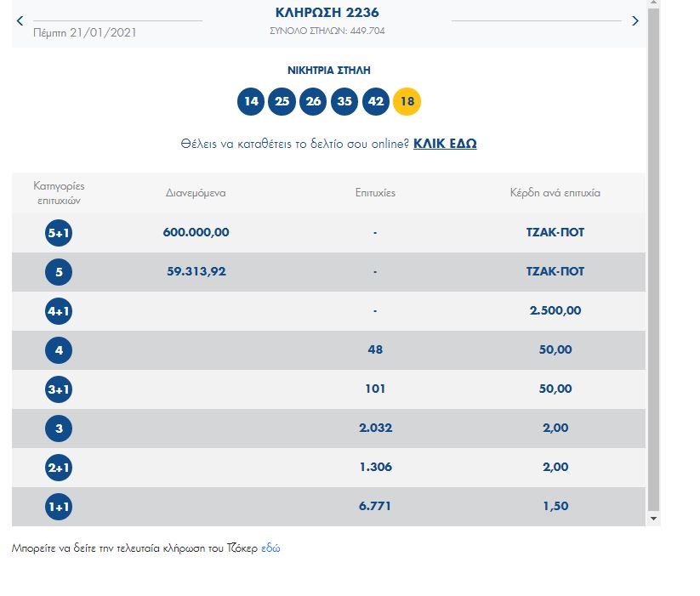Screen dimensions: 700x596
Task: Click the scrollbar down arrow
Action: pos(653,518)
